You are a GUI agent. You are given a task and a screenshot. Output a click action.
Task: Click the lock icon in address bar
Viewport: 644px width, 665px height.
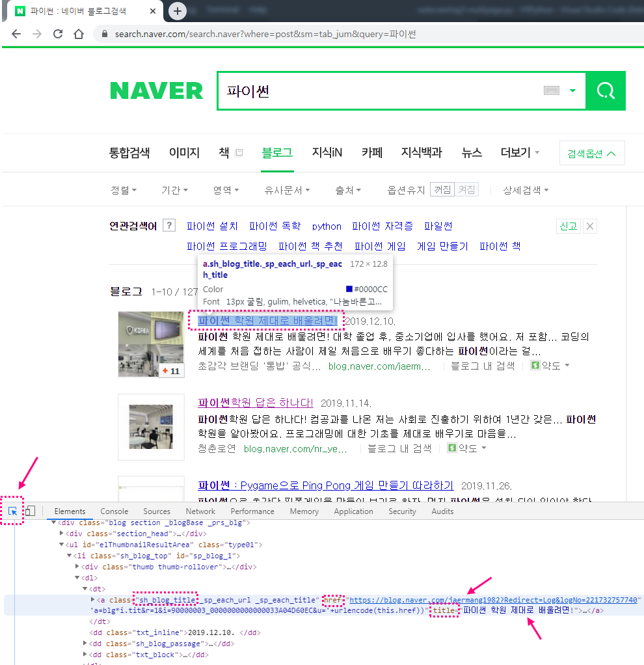pos(105,34)
